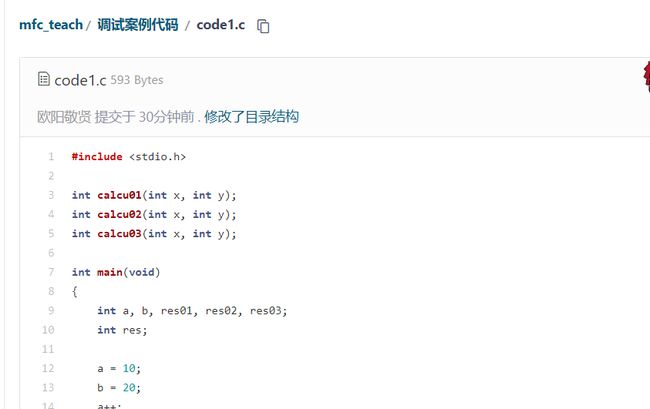Click the line declaring a, b, res01, res02, res03

(192, 311)
